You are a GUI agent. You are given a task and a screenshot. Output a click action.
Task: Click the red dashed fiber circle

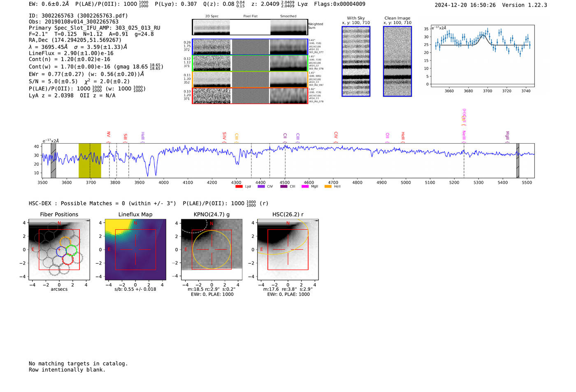(68, 259)
